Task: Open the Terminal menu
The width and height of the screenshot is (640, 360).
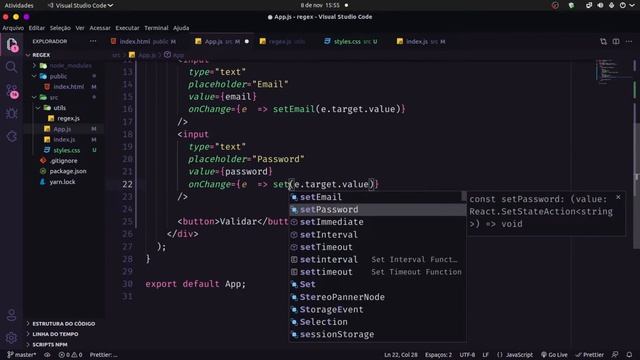Action: (156, 28)
